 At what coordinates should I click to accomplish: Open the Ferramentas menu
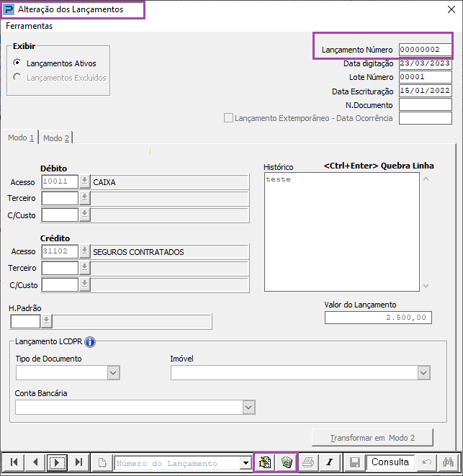[x=29, y=26]
